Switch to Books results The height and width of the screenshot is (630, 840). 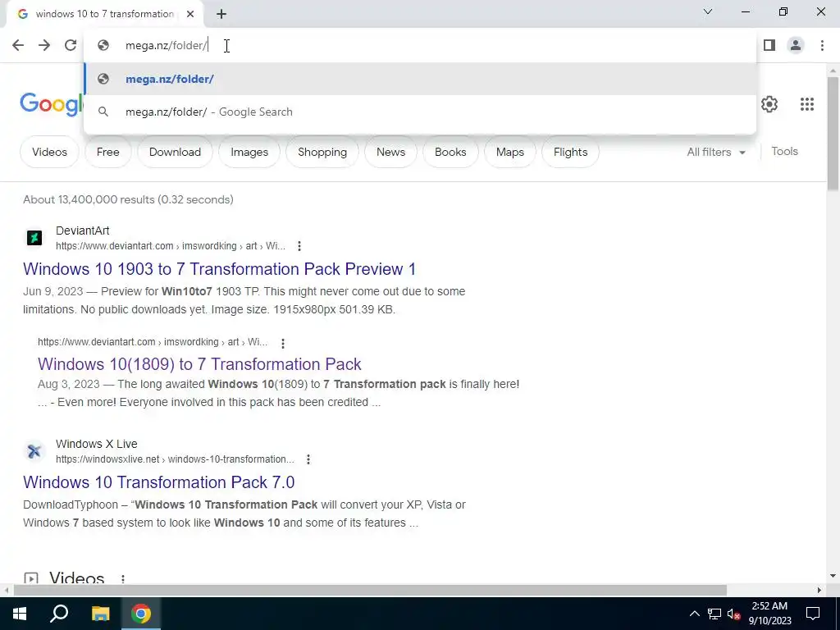tap(450, 152)
